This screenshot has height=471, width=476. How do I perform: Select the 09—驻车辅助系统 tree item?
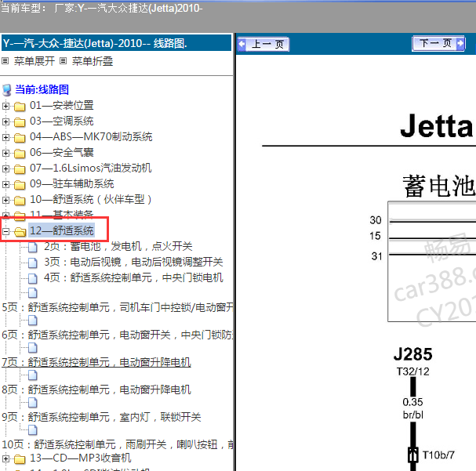click(71, 184)
